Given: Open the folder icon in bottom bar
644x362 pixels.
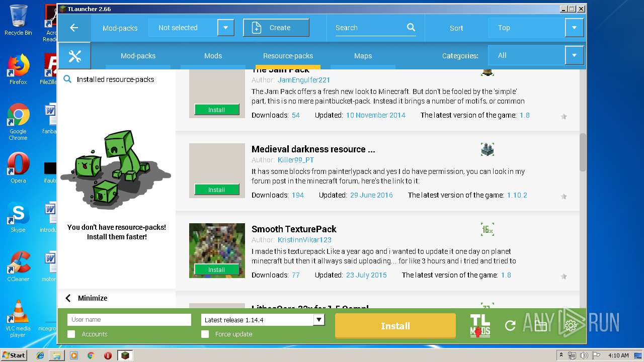Looking at the screenshot, I should click(x=540, y=326).
